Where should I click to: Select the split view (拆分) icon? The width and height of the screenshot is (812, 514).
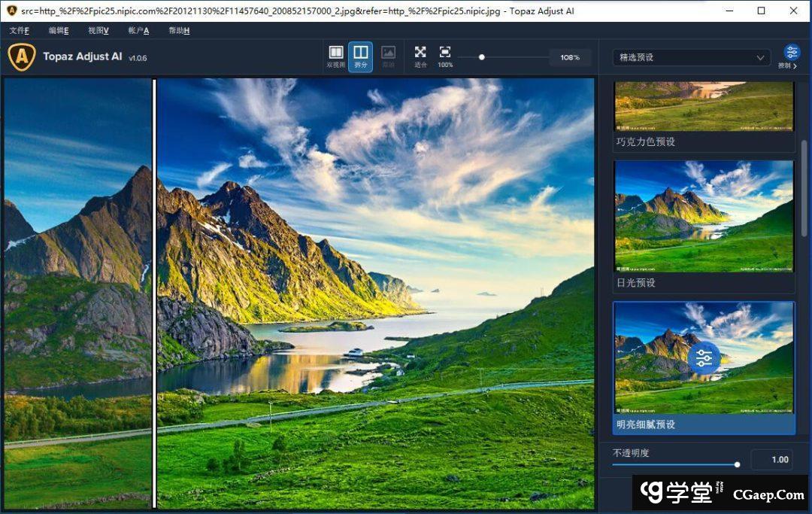tap(361, 53)
